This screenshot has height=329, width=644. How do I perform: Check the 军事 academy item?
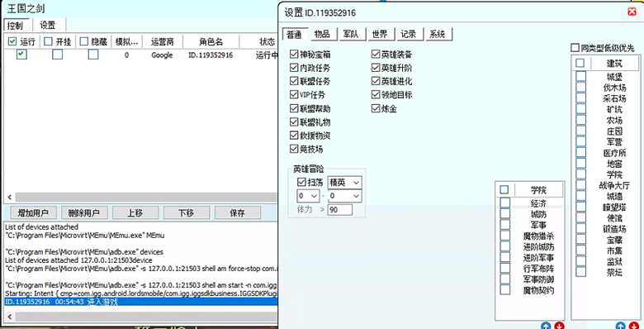point(505,225)
